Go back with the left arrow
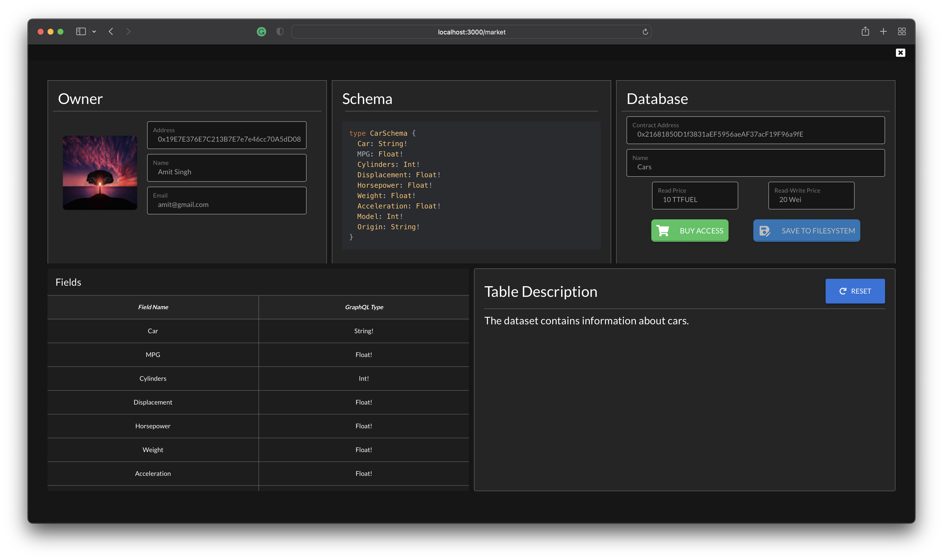 click(111, 32)
